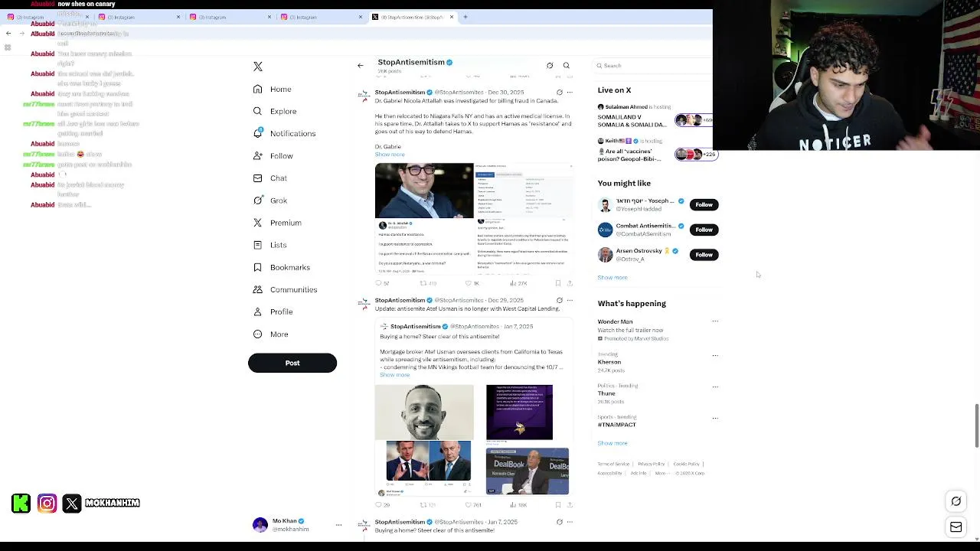Viewport: 980px width, 551px height.
Task: Click the Kherson trending topic
Action: pos(609,362)
